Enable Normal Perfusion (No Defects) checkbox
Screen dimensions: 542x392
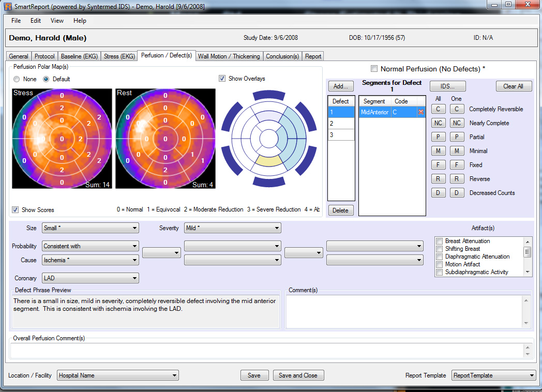pos(374,69)
